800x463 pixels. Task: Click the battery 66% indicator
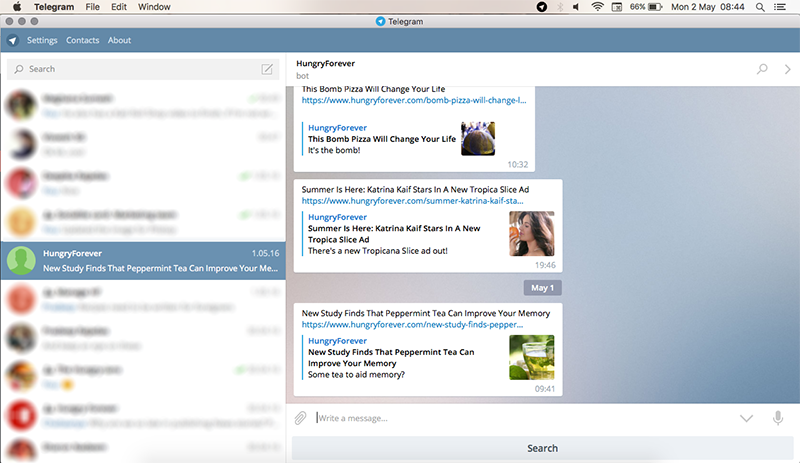tap(646, 7)
